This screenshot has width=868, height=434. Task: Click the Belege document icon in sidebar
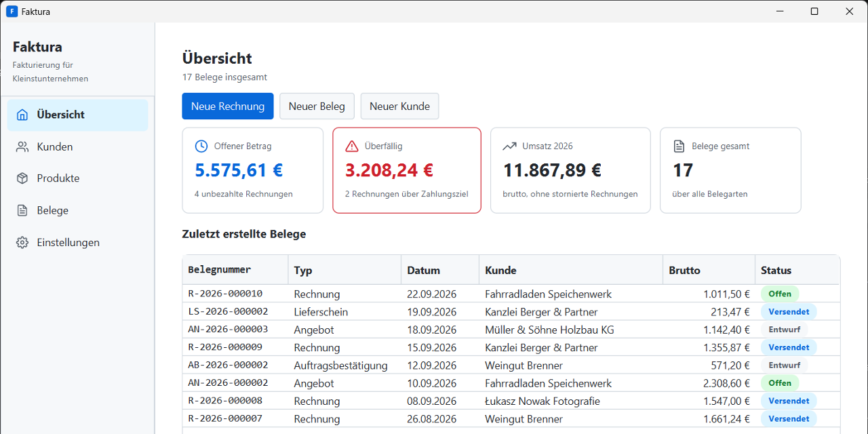[23, 210]
